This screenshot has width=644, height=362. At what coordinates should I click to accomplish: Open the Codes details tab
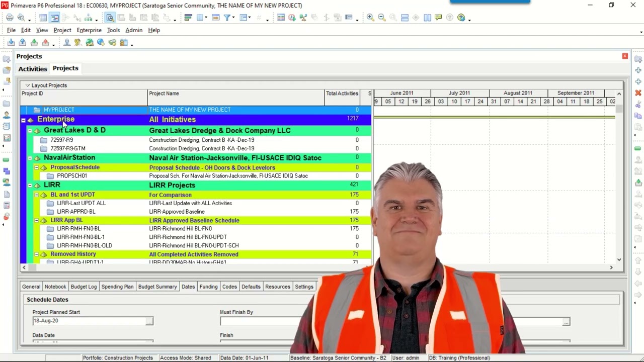pyautogui.click(x=229, y=287)
